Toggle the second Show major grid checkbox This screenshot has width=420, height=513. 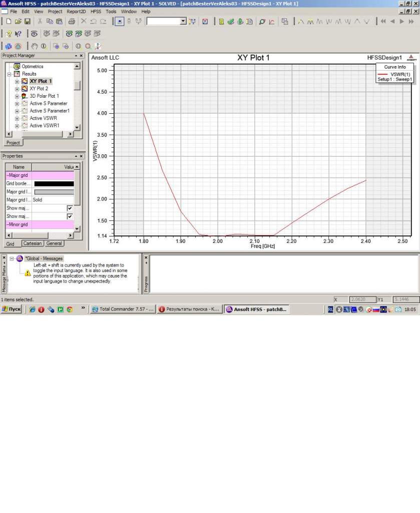pos(70,216)
